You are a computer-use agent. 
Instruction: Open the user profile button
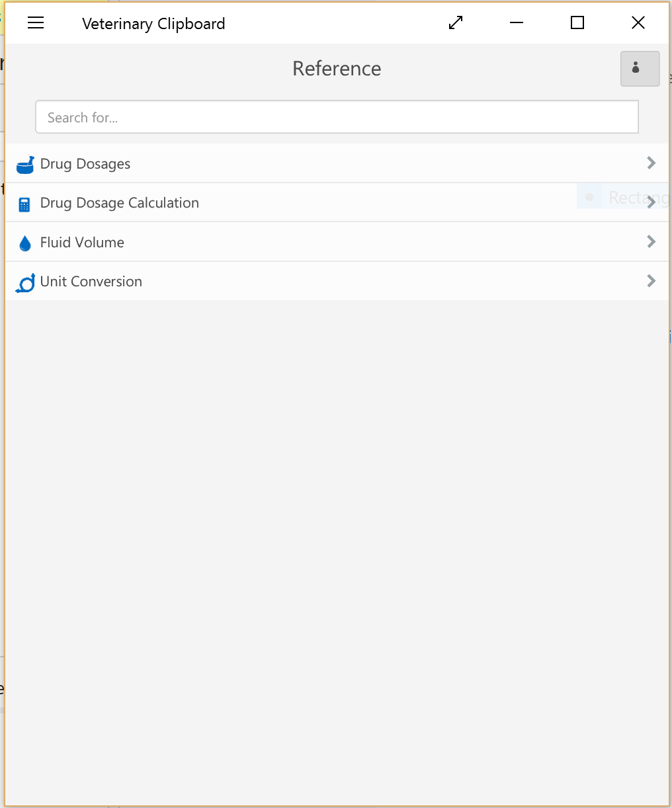coord(640,69)
